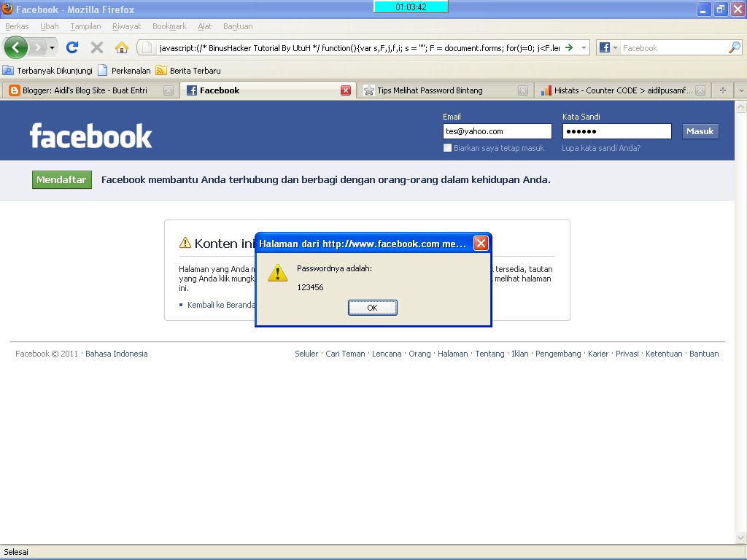This screenshot has height=560, width=747.
Task: Open the Facebook search engine dropdown
Action: (x=608, y=47)
